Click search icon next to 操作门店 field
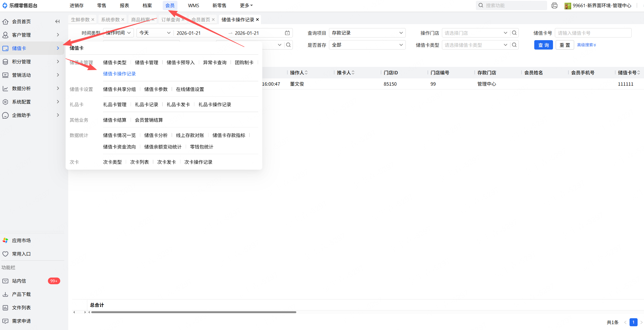The height and width of the screenshot is (330, 644). 514,33
